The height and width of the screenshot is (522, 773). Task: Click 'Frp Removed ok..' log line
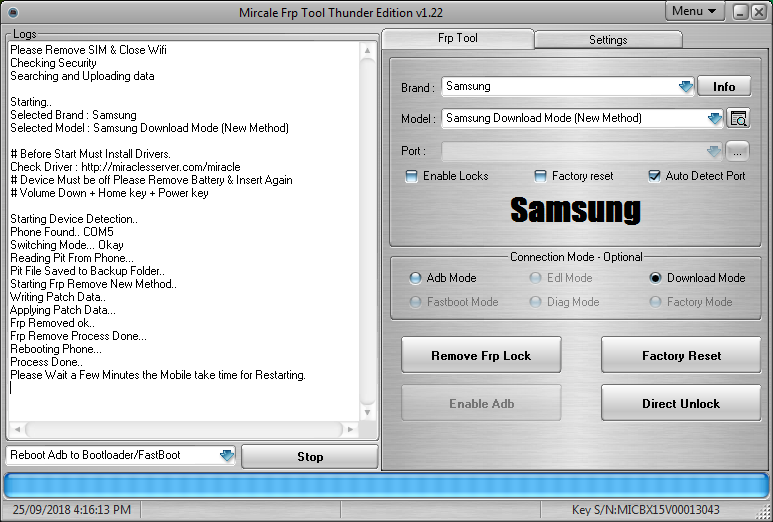[x=52, y=323]
